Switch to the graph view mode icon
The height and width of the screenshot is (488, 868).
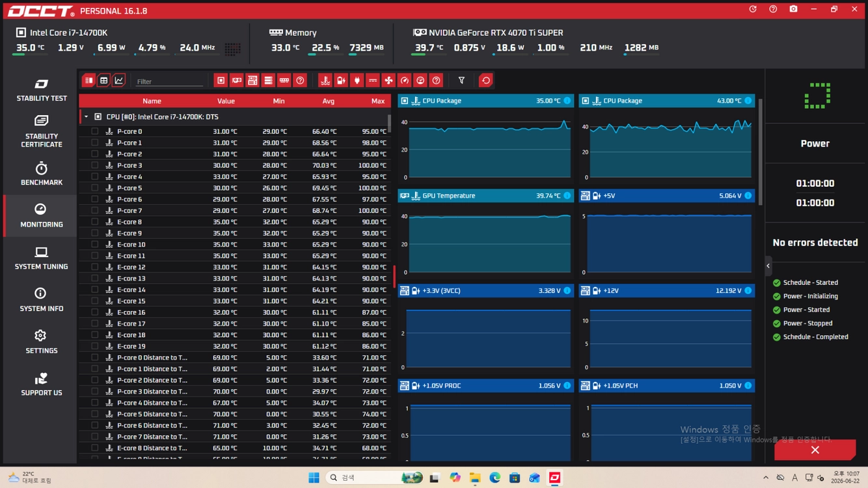(x=118, y=81)
